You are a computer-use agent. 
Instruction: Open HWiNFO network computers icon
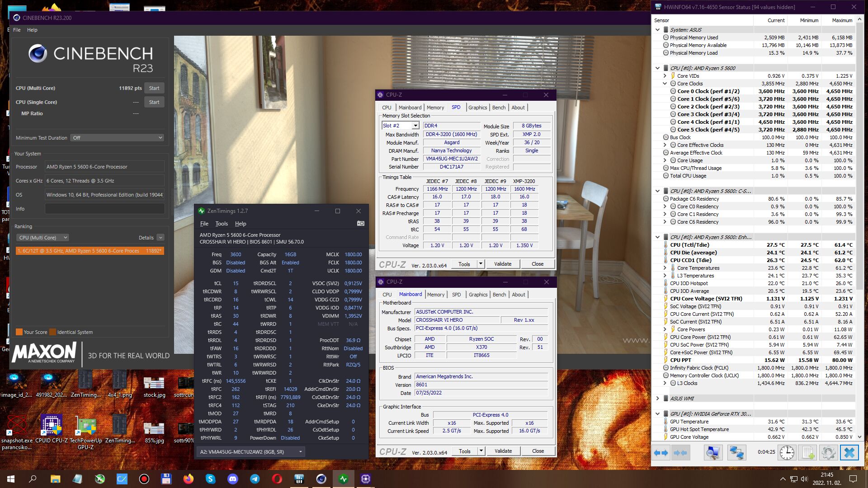coord(736,452)
